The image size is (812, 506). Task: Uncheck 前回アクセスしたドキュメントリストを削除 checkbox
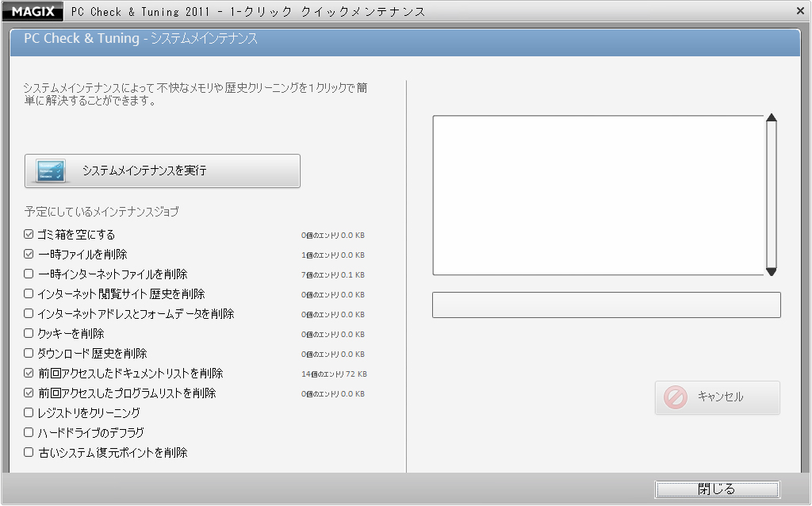click(29, 373)
